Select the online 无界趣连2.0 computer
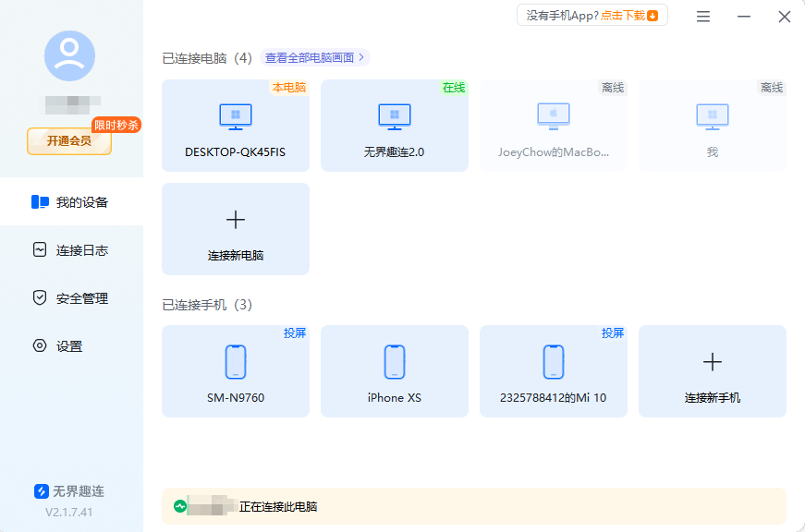The height and width of the screenshot is (532, 805). click(394, 125)
